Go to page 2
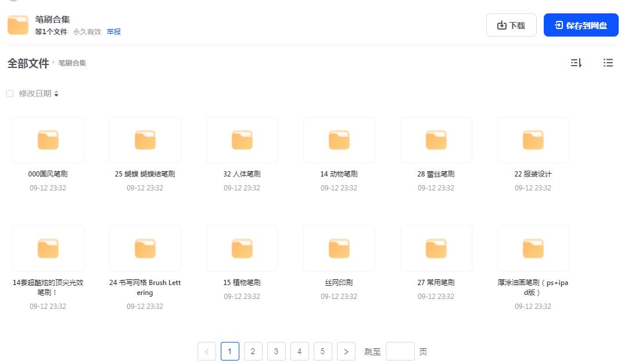The width and height of the screenshot is (621, 364). 253,351
